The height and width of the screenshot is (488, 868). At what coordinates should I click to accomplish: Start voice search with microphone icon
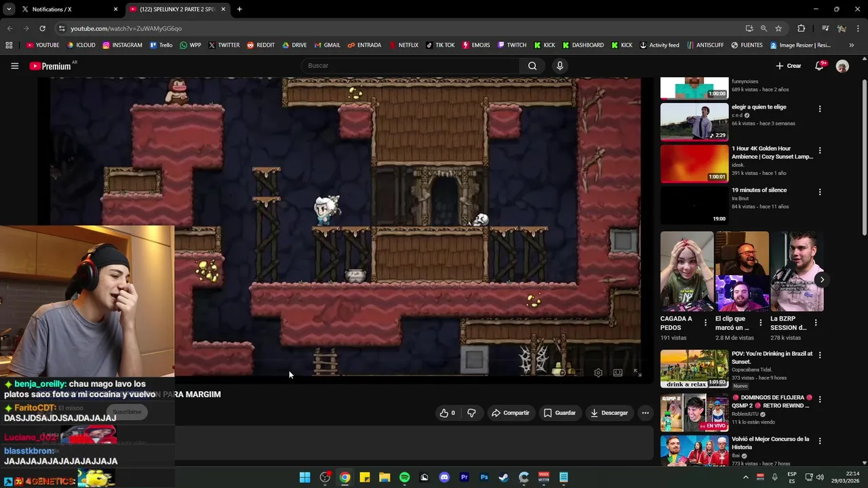[559, 66]
